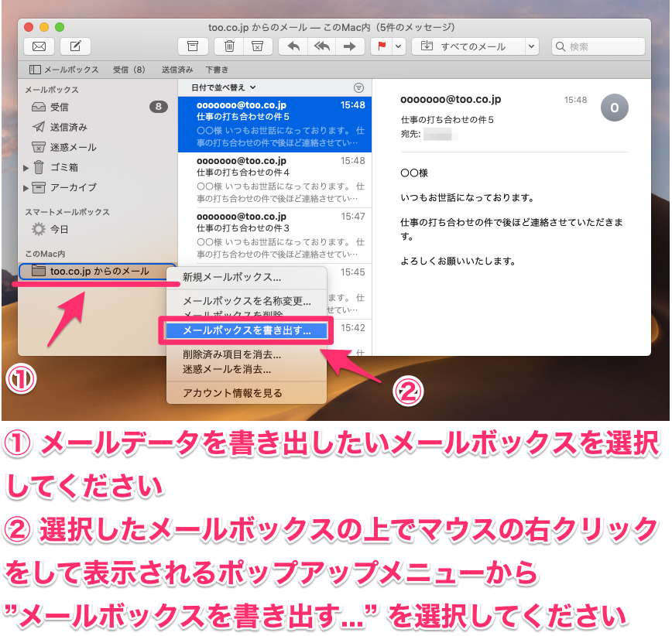Image resolution: width=672 pixels, height=636 pixels.
Task: Click the blurred 宛先 recipient field
Action: [x=441, y=135]
